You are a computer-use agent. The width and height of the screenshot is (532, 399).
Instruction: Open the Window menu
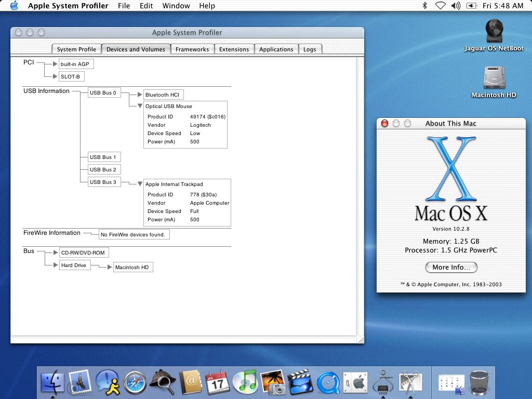tap(176, 6)
